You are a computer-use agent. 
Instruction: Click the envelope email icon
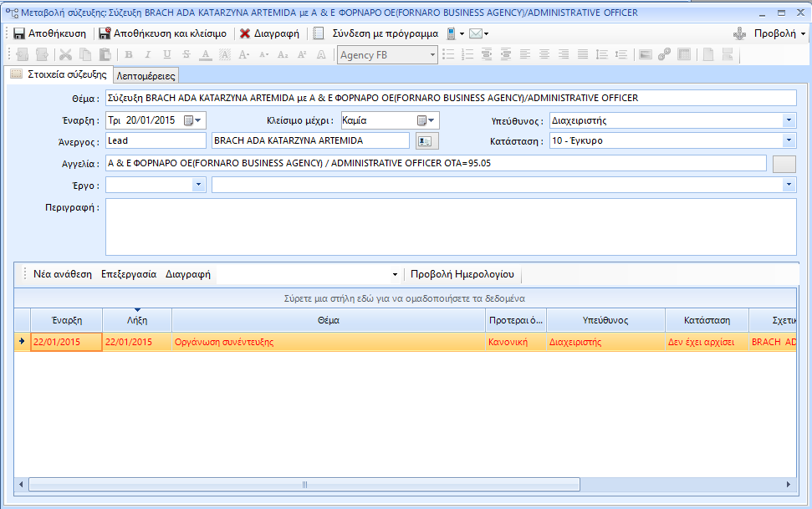tap(474, 34)
